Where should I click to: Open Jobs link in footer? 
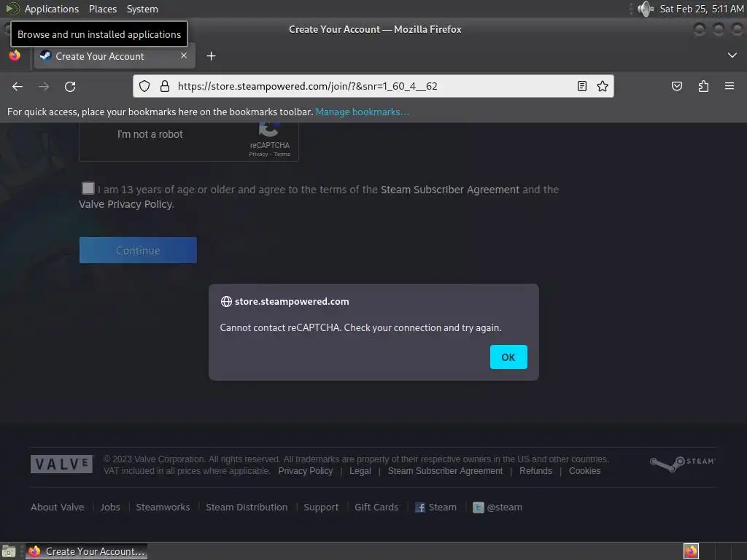coord(110,507)
